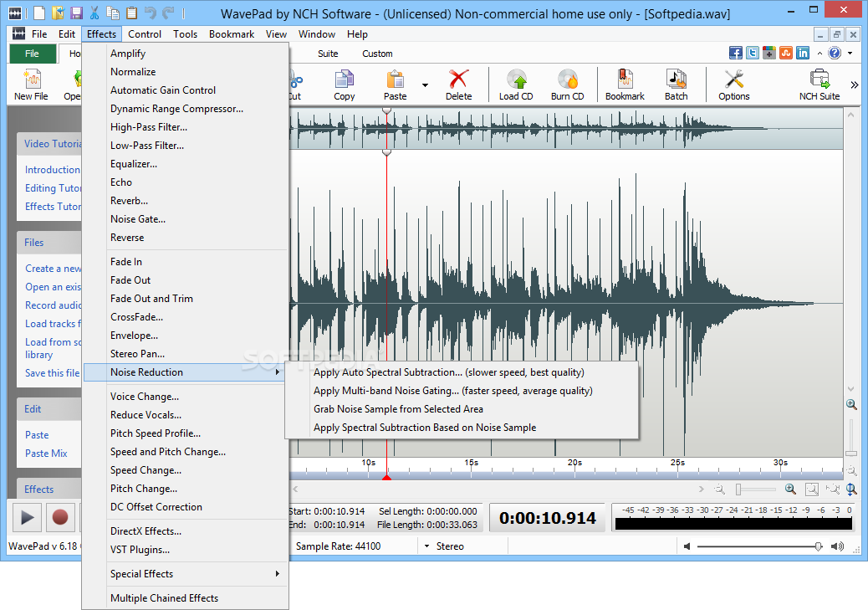This screenshot has height=610, width=868.
Task: Select Reverb... from the menu
Action: pyautogui.click(x=185, y=201)
